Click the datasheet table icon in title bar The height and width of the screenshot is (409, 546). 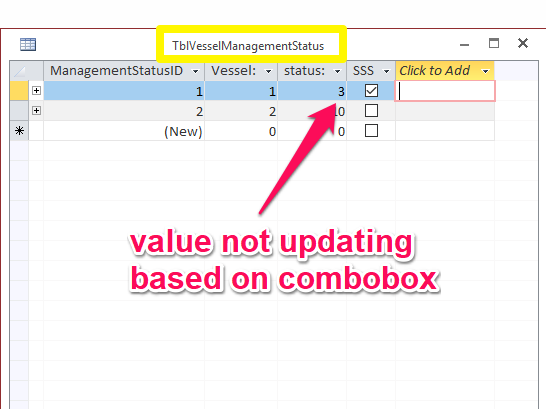tap(28, 44)
